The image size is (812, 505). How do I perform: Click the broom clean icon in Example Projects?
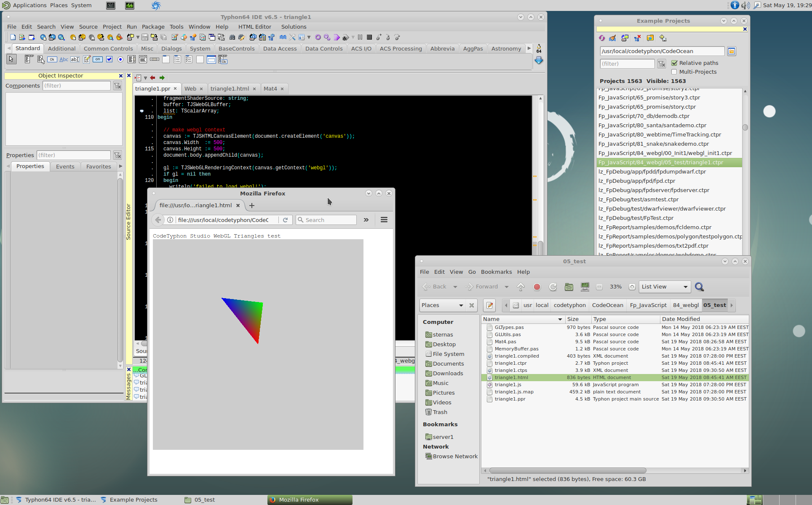pyautogui.click(x=613, y=38)
